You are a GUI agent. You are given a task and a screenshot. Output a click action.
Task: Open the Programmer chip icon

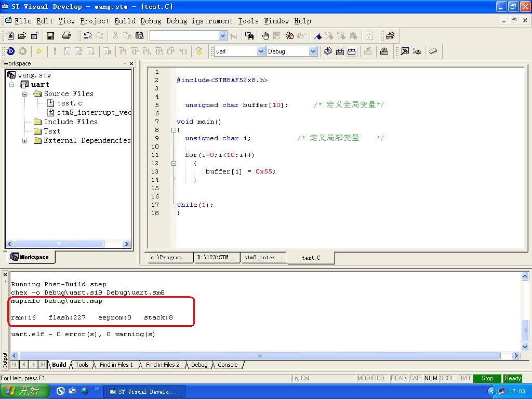(x=433, y=51)
